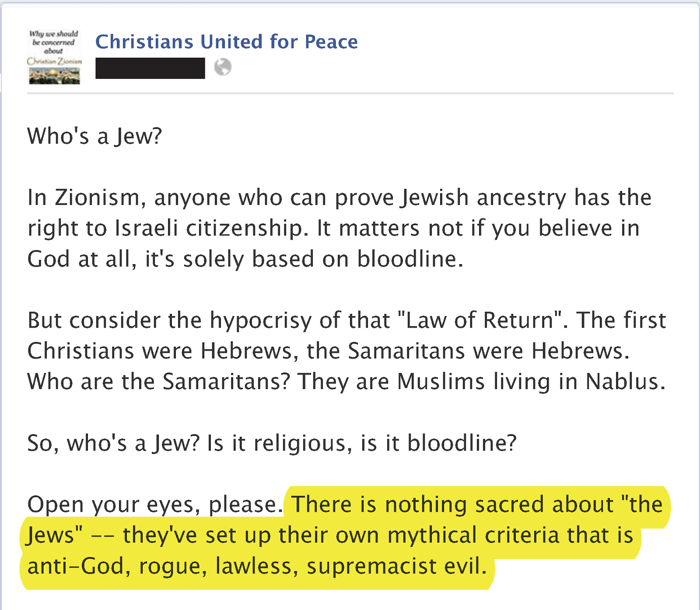The image size is (700, 610).
Task: Click the sentence "Who are the Samaritans?"
Action: tap(159, 381)
